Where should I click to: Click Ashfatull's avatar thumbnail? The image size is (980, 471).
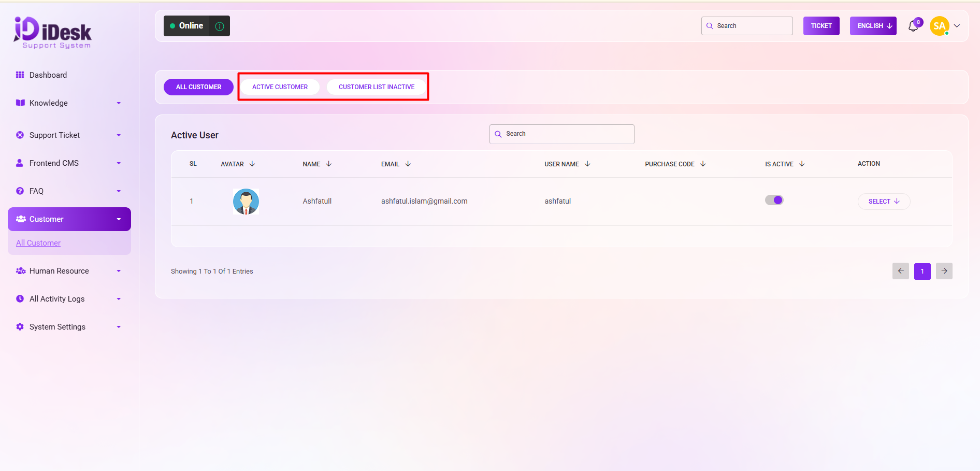(x=246, y=202)
